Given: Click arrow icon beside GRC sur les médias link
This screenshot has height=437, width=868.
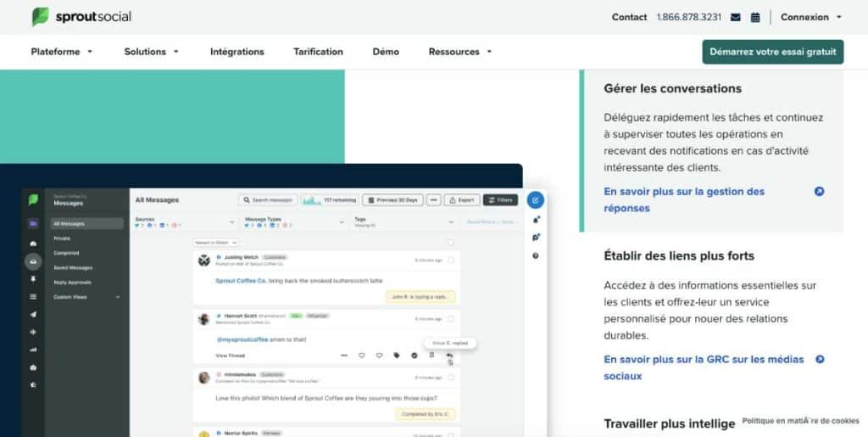Looking at the screenshot, I should 820,359.
